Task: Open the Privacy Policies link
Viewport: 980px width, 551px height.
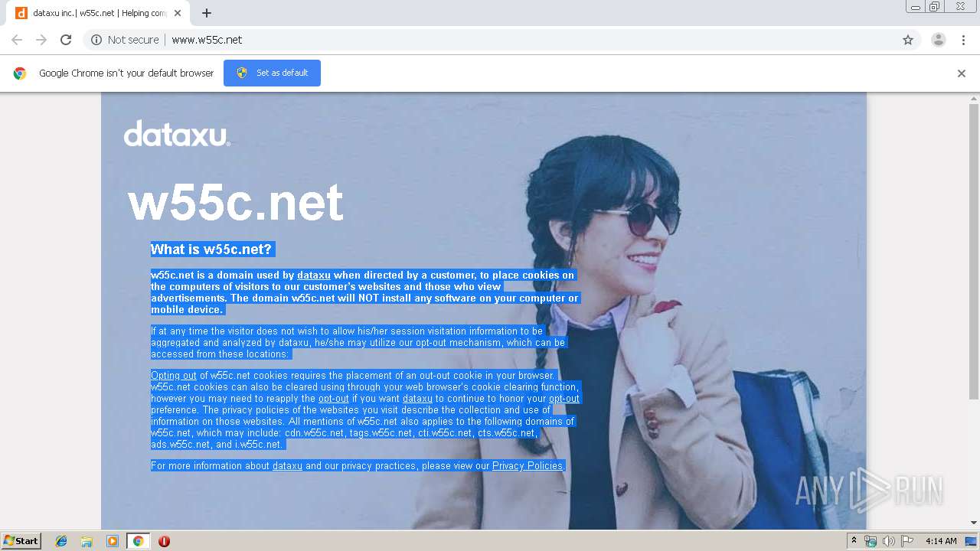Action: click(528, 465)
